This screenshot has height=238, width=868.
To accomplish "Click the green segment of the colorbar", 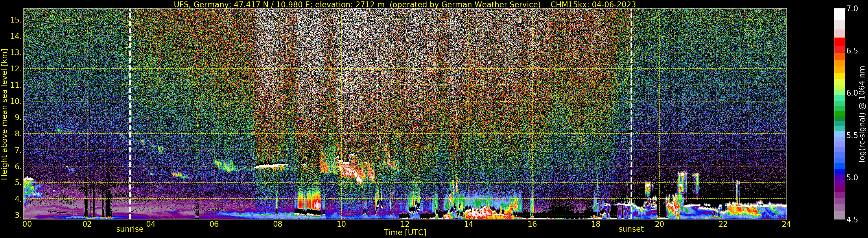I will pyautogui.click(x=839, y=114).
